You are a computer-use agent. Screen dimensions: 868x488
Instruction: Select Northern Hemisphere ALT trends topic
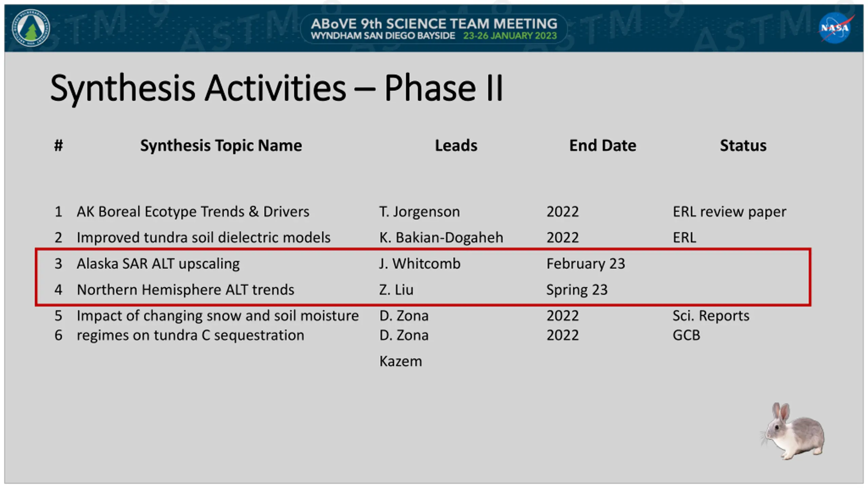coord(185,290)
